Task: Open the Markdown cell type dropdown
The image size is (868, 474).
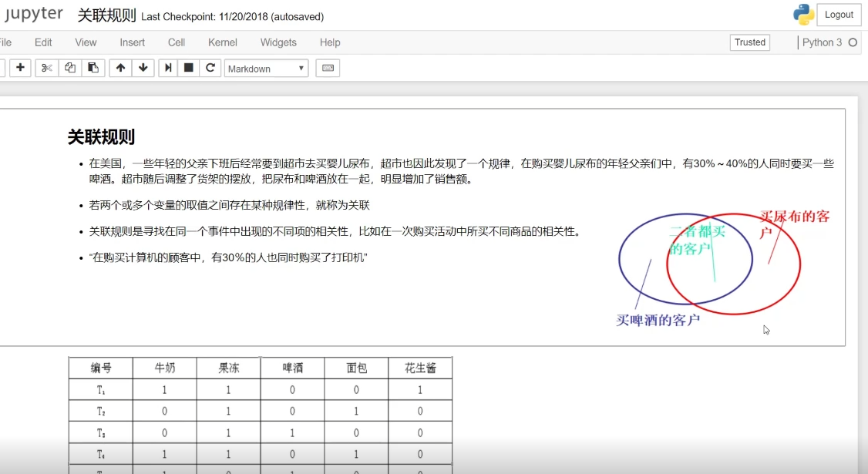Action: (266, 69)
